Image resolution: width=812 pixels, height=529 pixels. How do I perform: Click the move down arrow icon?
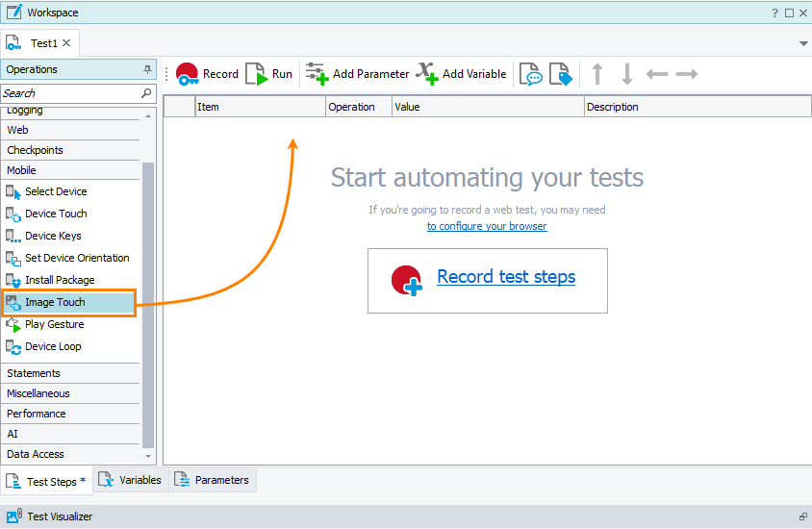click(x=626, y=74)
